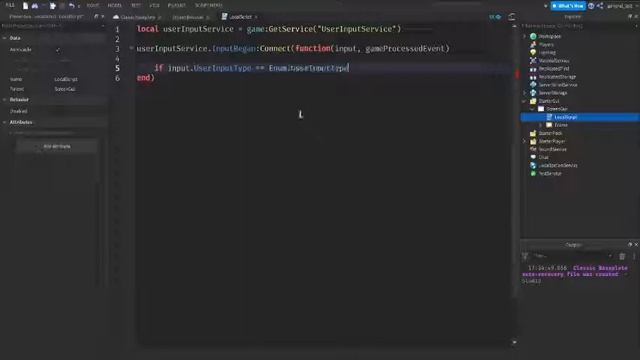Click the StarterPlayer icon in Explorer
This screenshot has width=640, height=360.
click(533, 141)
